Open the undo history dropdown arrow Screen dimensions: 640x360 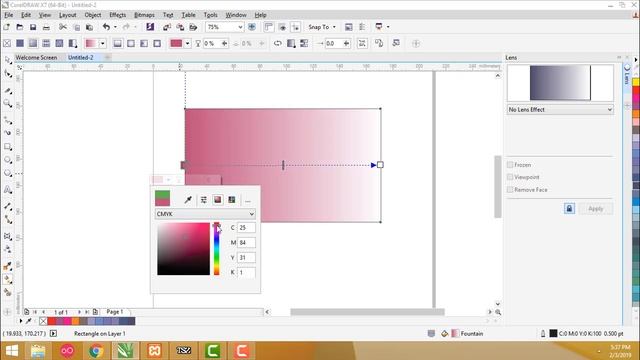(115, 27)
